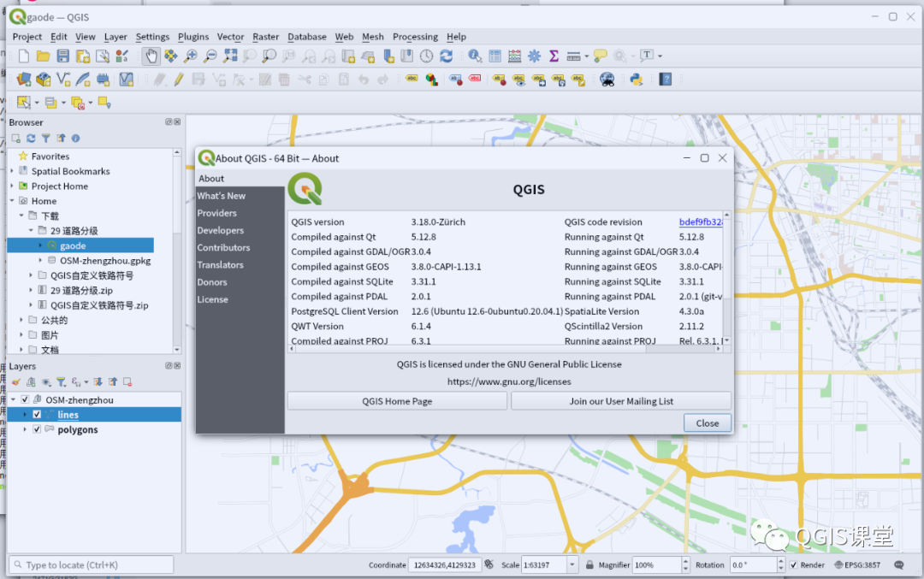924x579 pixels.
Task: Open the layer labeling options abc icon
Action: pos(412,79)
